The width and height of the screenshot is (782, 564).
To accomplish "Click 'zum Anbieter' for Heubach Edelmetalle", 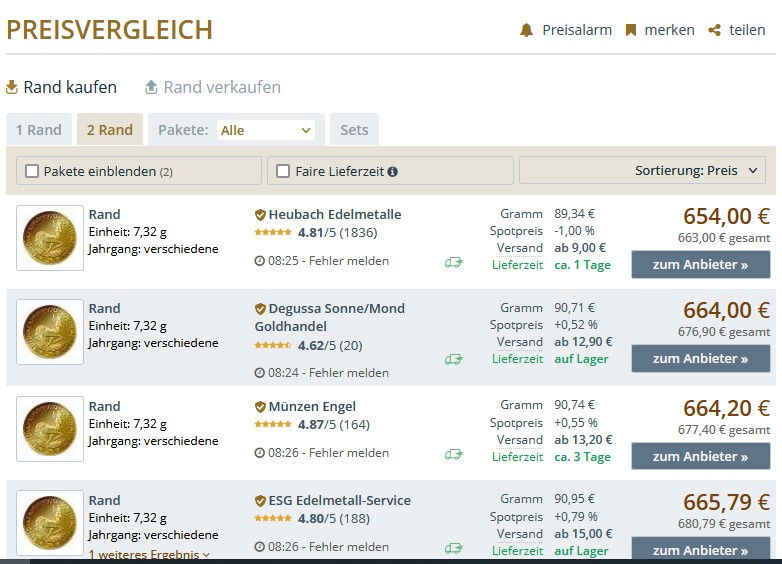I will (x=700, y=265).
